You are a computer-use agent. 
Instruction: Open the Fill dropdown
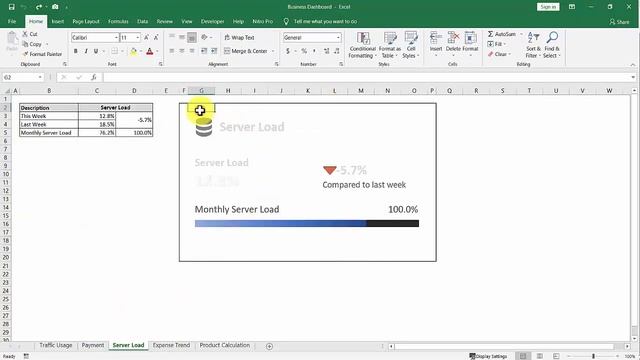pyautogui.click(x=496, y=44)
